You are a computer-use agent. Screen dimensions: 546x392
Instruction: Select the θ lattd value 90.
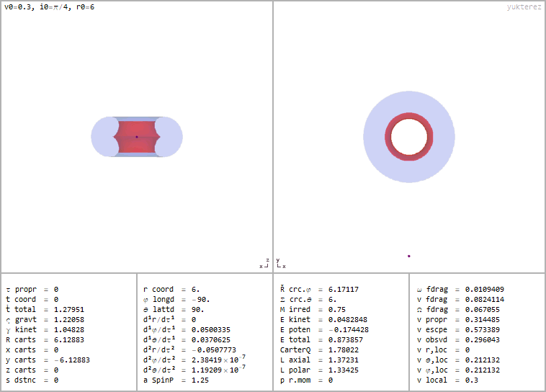coord(198,309)
